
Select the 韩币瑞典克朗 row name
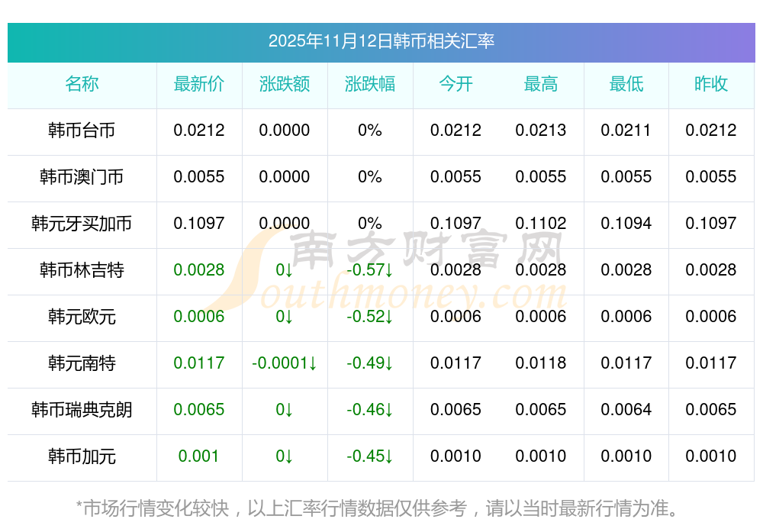(82, 410)
